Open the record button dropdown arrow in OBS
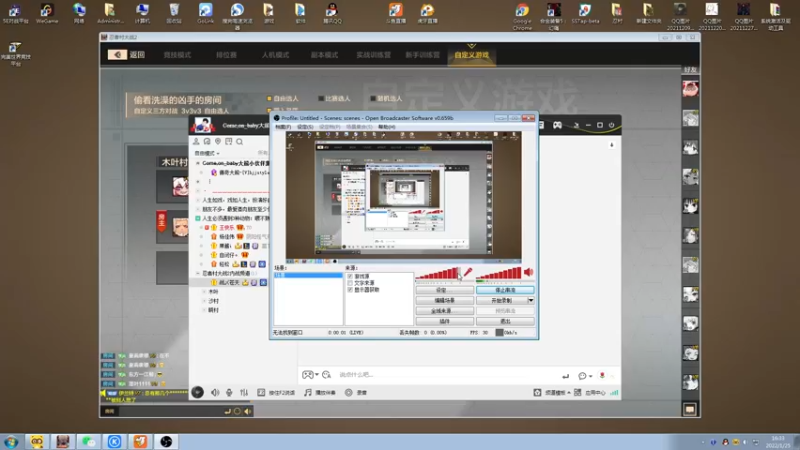This screenshot has height=450, width=800. coord(531,300)
